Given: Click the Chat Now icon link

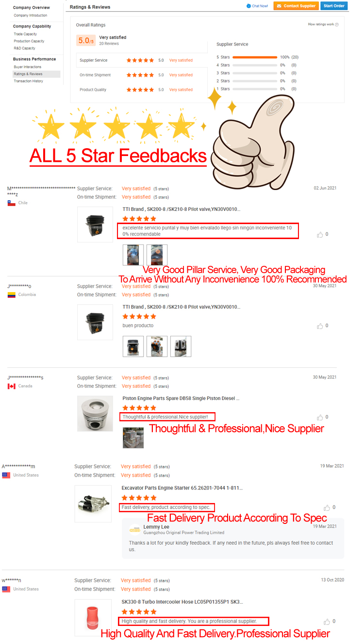Looking at the screenshot, I should pyautogui.click(x=257, y=6).
